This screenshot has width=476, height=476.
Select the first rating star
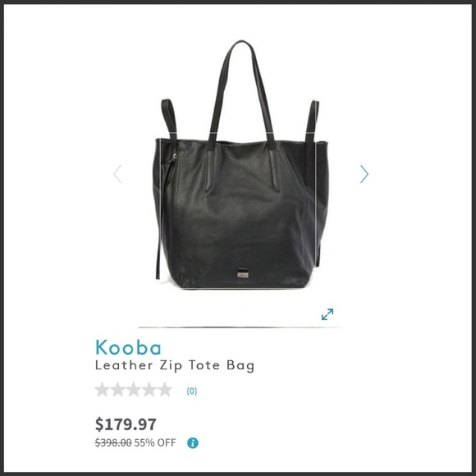[103, 390]
